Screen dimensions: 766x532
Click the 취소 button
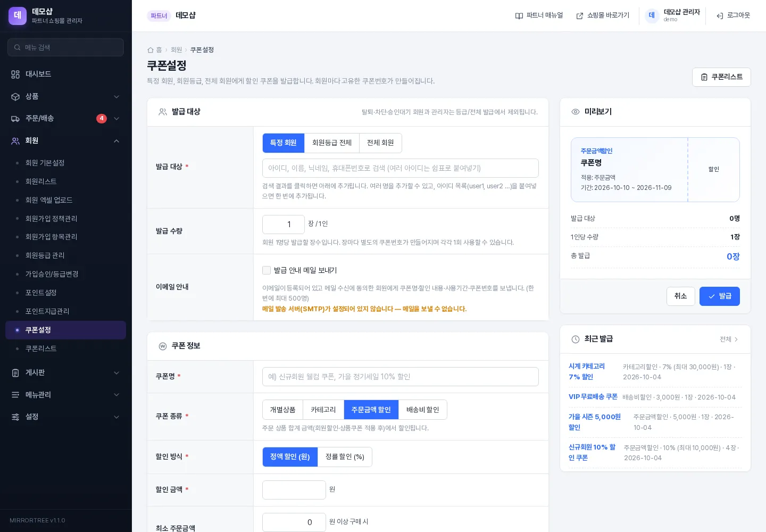click(x=681, y=296)
